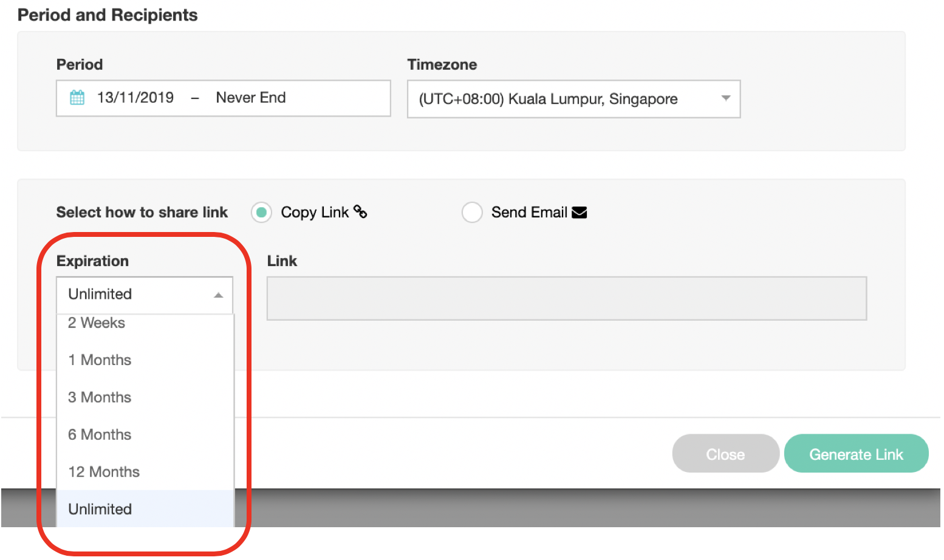
Task: Click the Expiration field's selected Unlimited value
Action: tap(100, 295)
